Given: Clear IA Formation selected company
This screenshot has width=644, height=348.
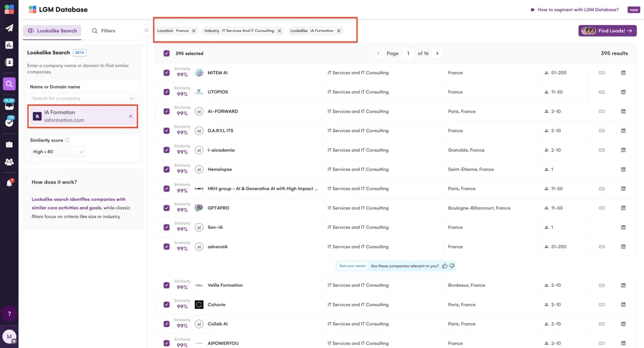Looking at the screenshot, I should click(131, 116).
